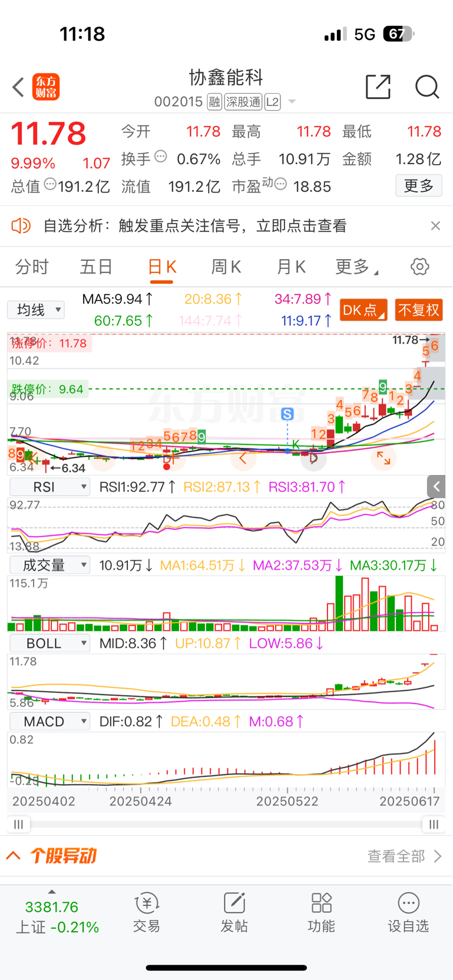Screen dimensions: 453x980
Task: Click the timeline range track
Action: click(226, 825)
